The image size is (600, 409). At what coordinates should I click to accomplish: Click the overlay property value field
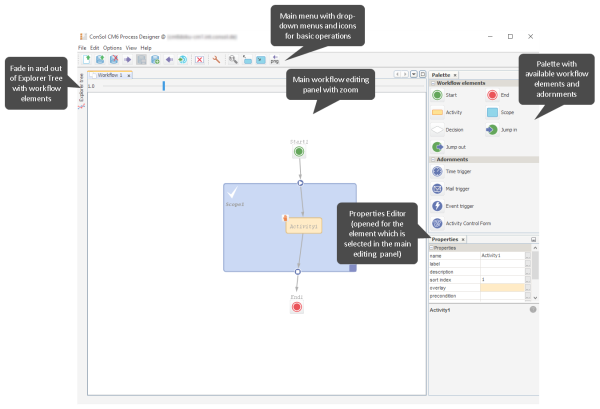501,288
